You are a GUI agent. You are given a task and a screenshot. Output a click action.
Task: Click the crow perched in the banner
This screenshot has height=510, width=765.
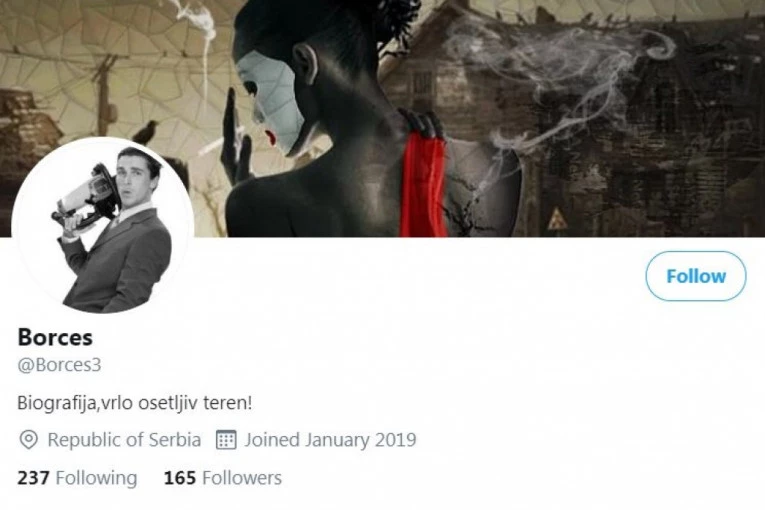coord(146,132)
